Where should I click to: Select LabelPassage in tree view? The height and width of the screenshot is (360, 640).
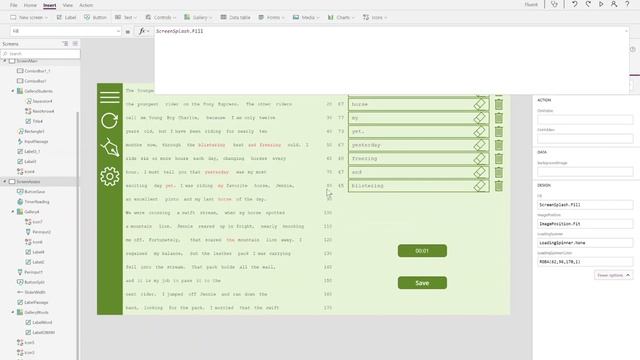pos(36,302)
